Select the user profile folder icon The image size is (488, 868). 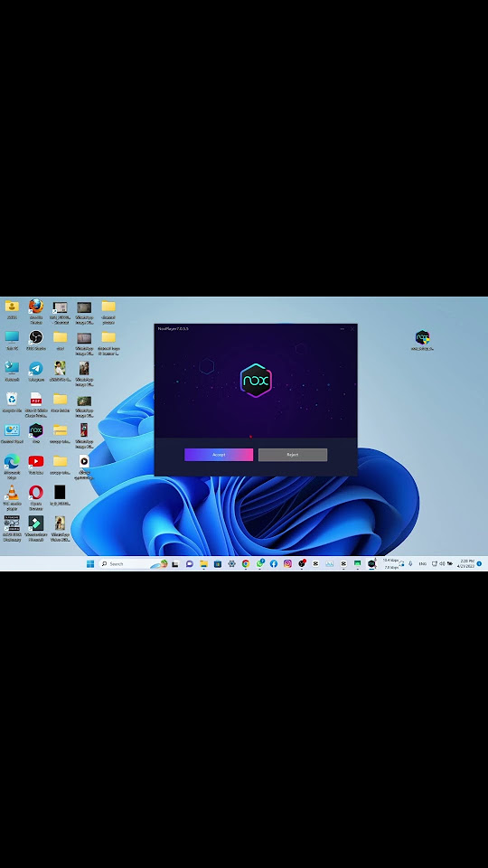pos(12,309)
